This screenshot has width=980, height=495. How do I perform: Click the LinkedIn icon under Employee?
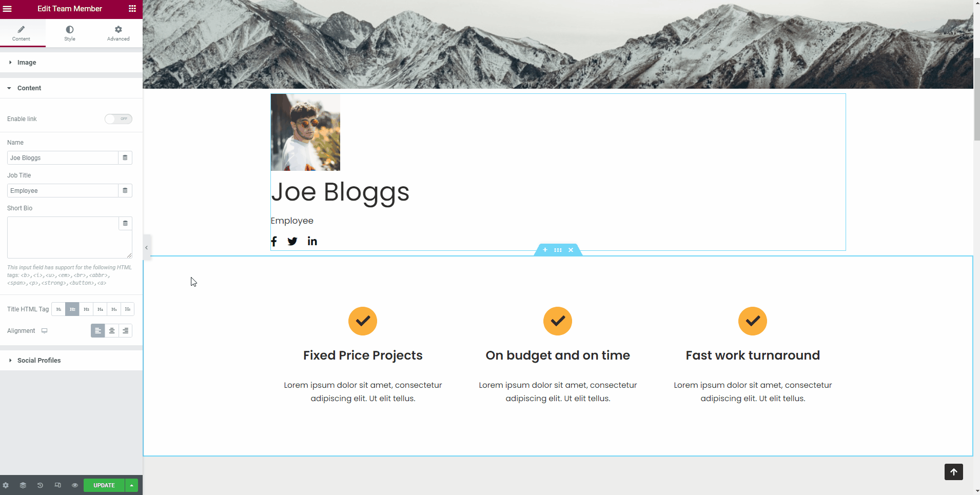pyautogui.click(x=312, y=241)
